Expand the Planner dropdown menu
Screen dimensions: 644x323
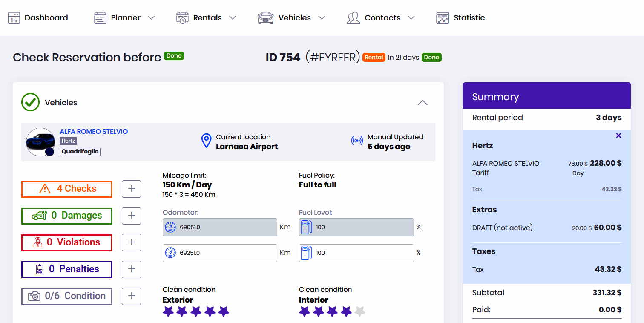(151, 18)
